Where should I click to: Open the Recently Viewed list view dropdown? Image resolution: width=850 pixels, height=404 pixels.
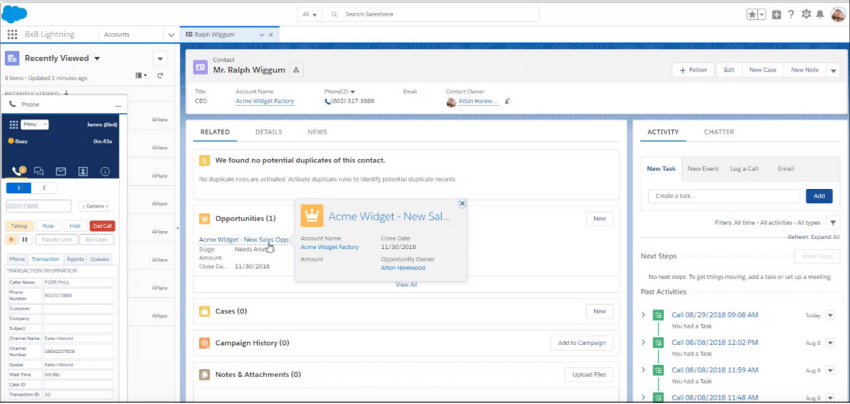click(x=97, y=59)
